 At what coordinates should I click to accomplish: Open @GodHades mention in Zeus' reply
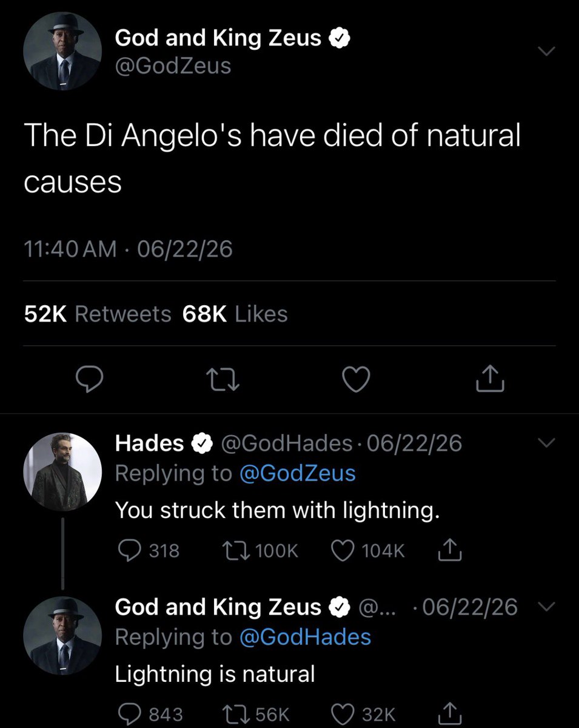pyautogui.click(x=305, y=636)
